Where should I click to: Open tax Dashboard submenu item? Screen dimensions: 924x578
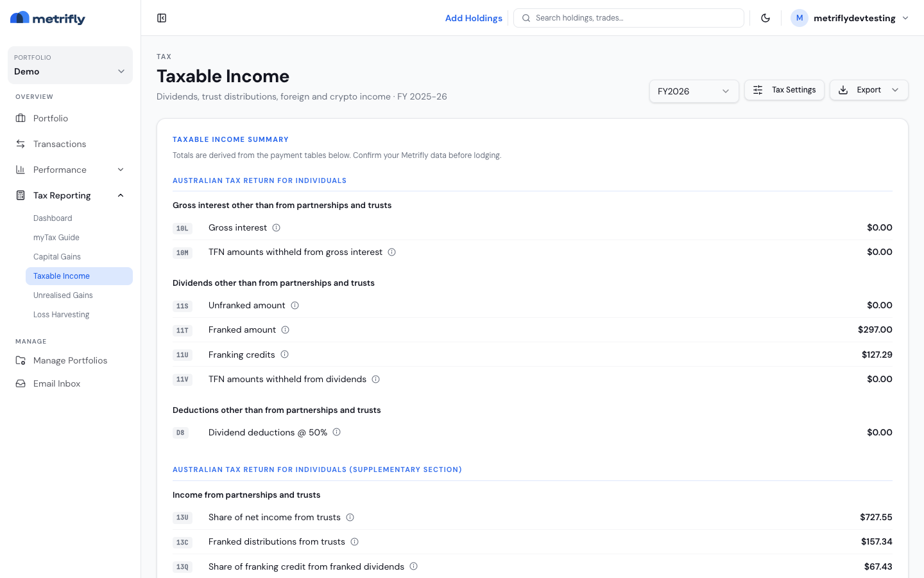click(79, 218)
